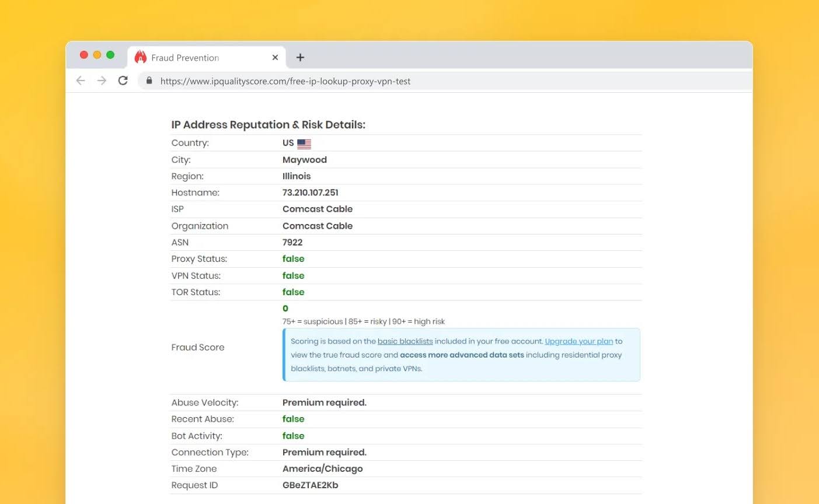Click the padlock icon in address bar
This screenshot has height=504, width=819.
coord(149,80)
